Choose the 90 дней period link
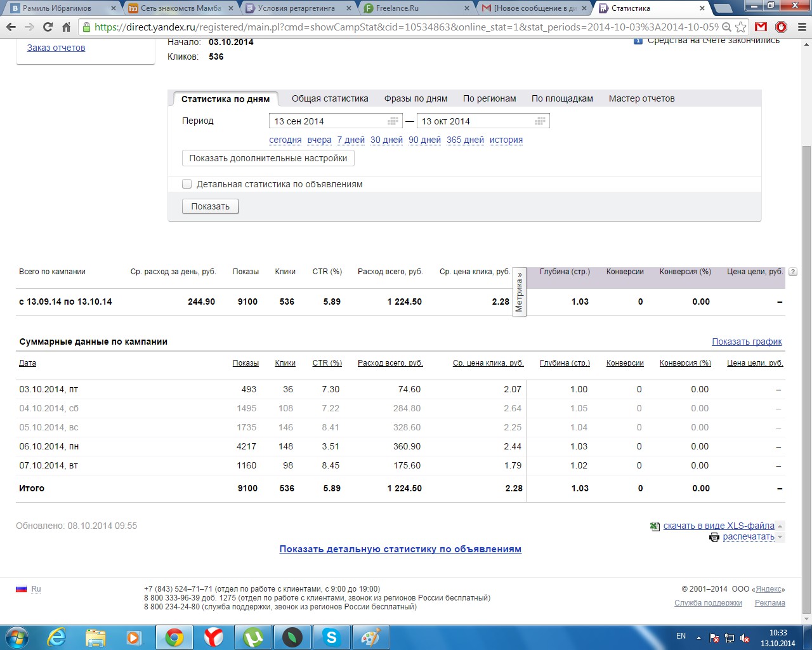The height and width of the screenshot is (650, 812). coord(424,140)
